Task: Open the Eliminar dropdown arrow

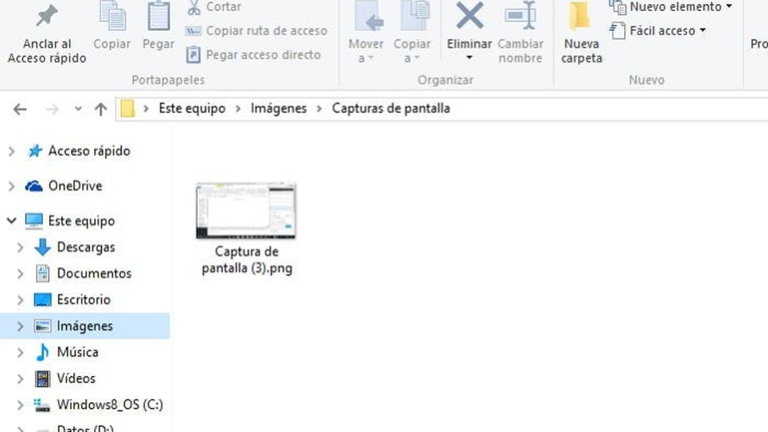Action: [x=469, y=58]
